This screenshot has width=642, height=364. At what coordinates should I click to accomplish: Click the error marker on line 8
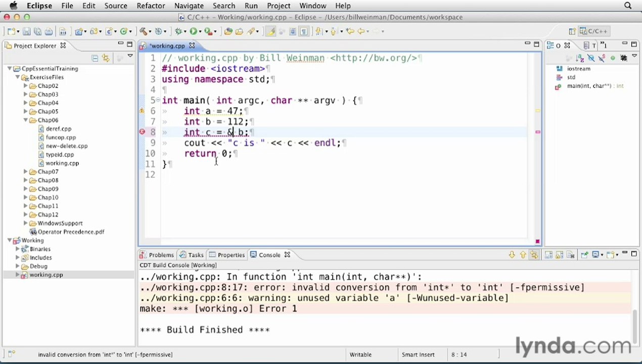click(142, 132)
